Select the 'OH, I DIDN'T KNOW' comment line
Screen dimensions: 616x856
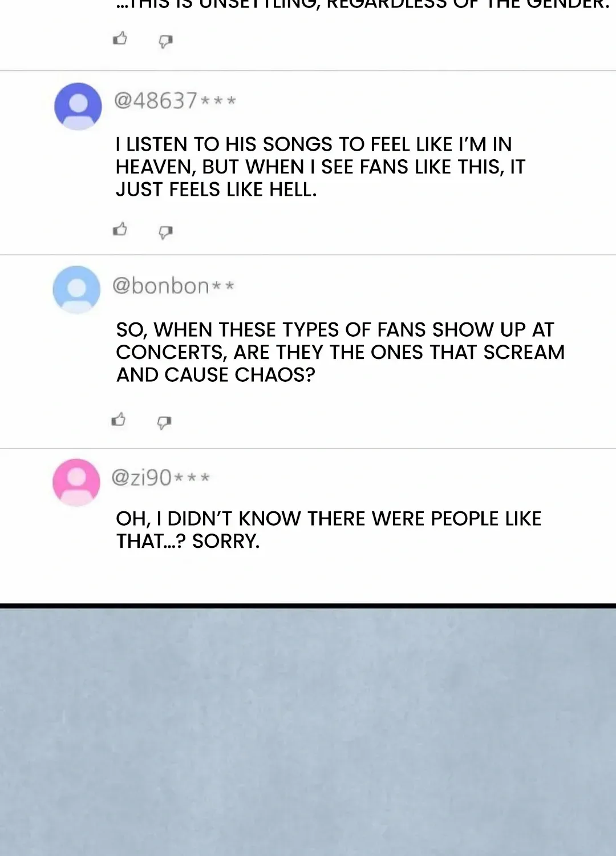[329, 519]
